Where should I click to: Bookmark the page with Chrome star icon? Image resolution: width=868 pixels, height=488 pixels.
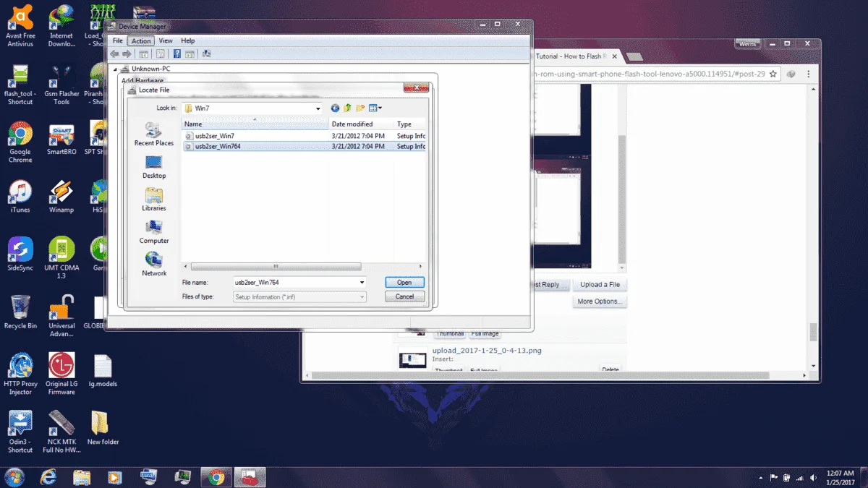pos(773,74)
